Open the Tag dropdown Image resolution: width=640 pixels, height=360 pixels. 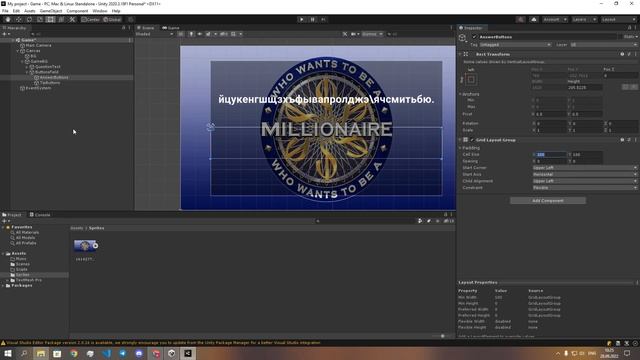click(x=515, y=44)
